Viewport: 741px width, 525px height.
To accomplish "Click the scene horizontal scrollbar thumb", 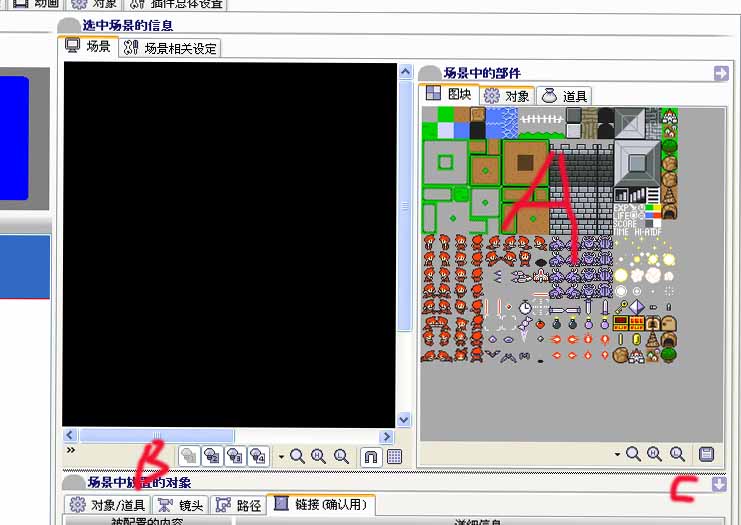I will 156,435.
